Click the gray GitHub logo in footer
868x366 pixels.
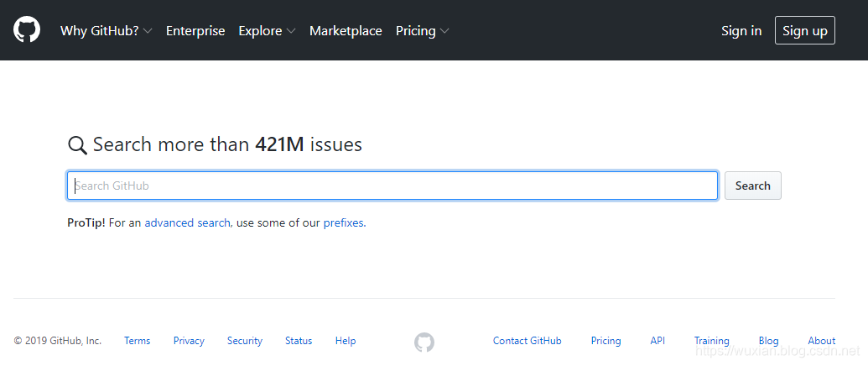[x=424, y=342]
